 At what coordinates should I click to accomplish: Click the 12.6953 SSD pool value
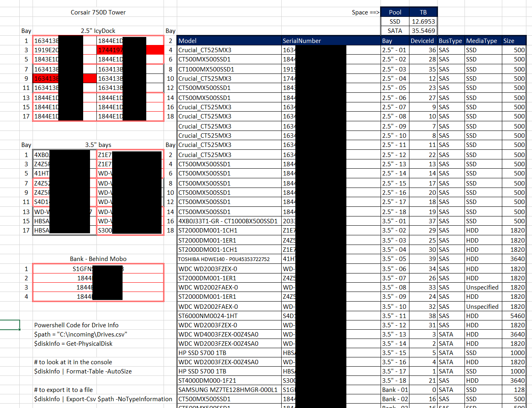[x=423, y=22]
